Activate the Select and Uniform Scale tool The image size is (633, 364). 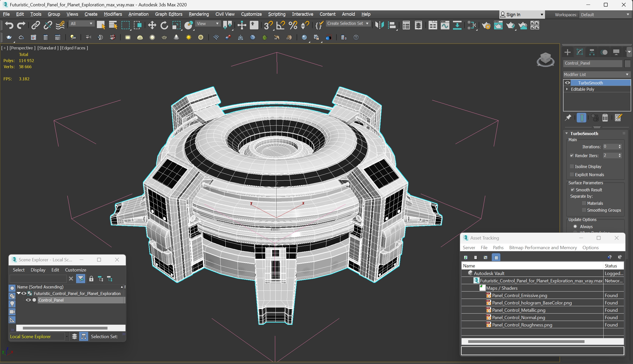point(176,25)
